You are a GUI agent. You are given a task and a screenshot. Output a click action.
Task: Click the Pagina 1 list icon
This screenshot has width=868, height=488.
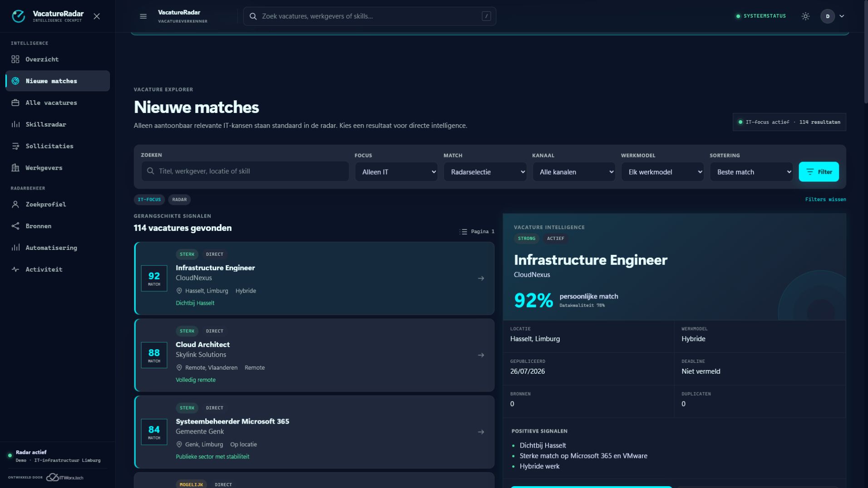click(464, 232)
